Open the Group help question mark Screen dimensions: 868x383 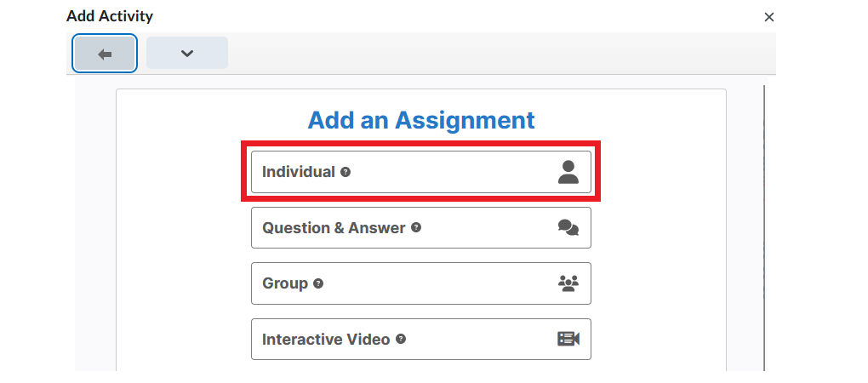pos(318,283)
